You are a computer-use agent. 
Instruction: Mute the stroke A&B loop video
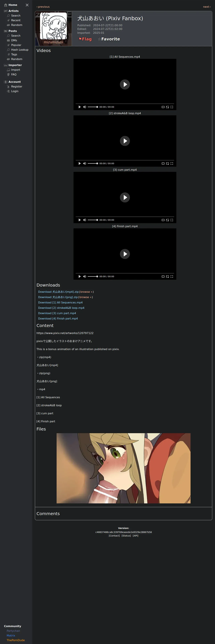85,164
